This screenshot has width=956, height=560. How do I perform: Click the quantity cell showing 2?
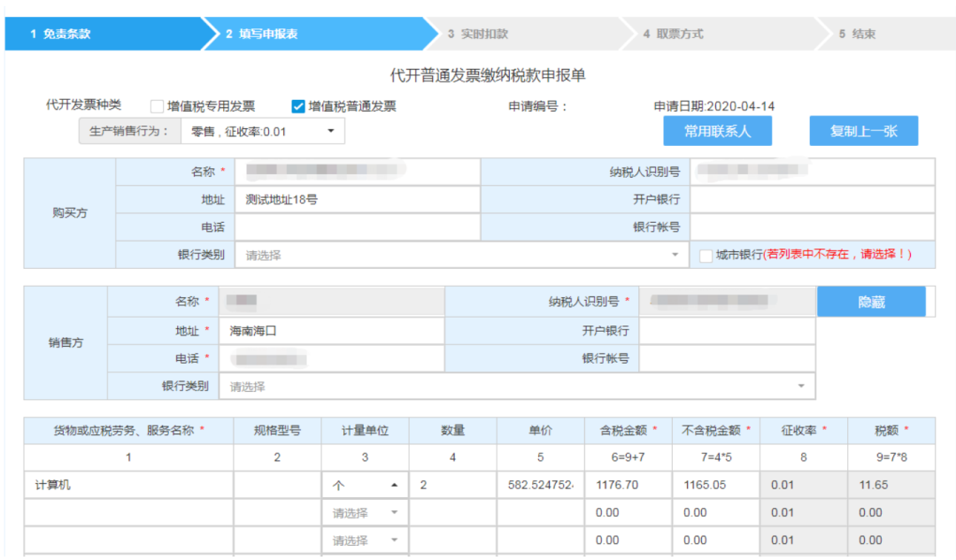pos(453,485)
